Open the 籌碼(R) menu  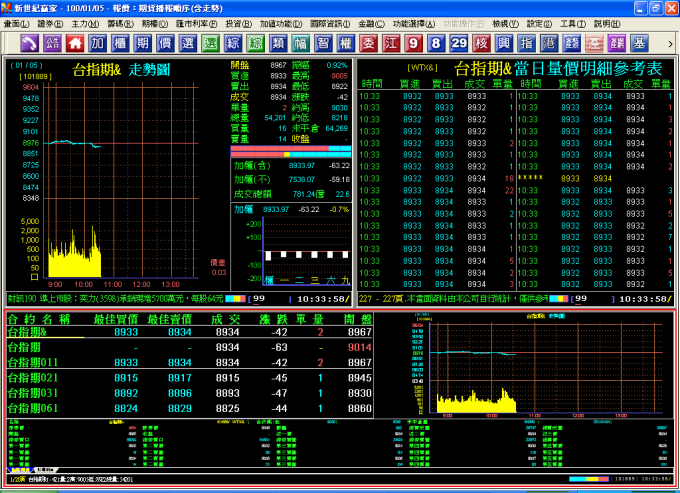[x=120, y=24]
